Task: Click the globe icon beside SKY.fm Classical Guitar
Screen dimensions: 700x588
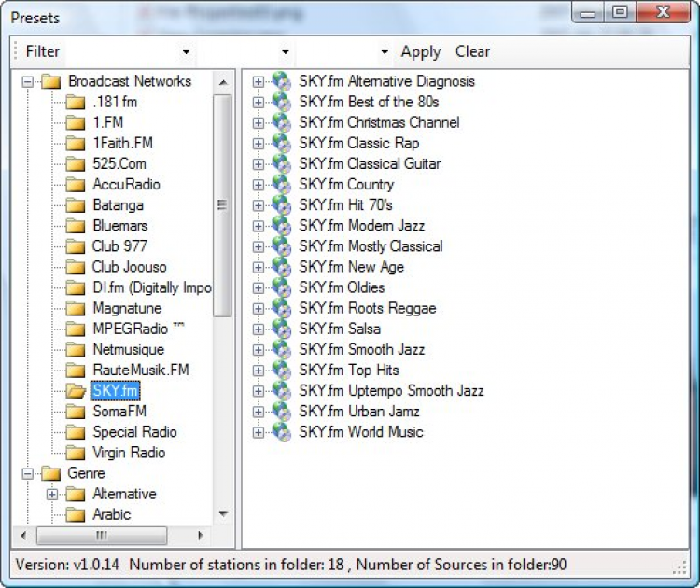Action: pos(282,164)
